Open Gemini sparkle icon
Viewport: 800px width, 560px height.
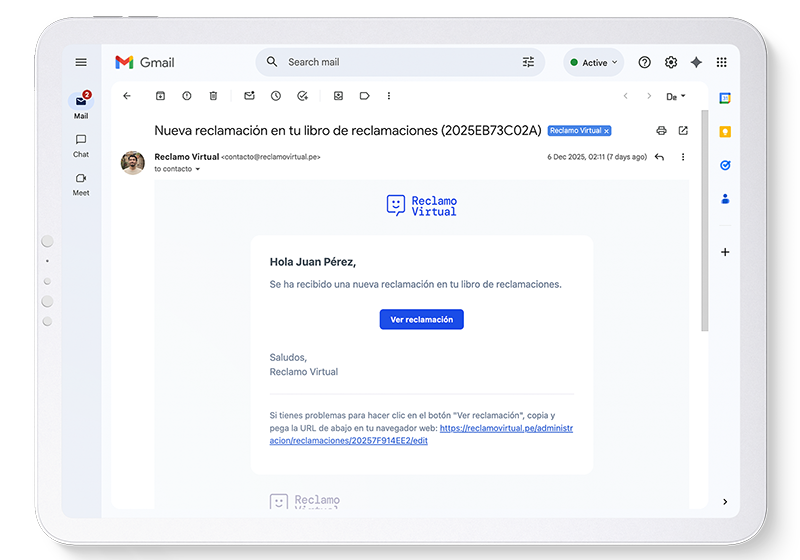pyautogui.click(x=696, y=62)
